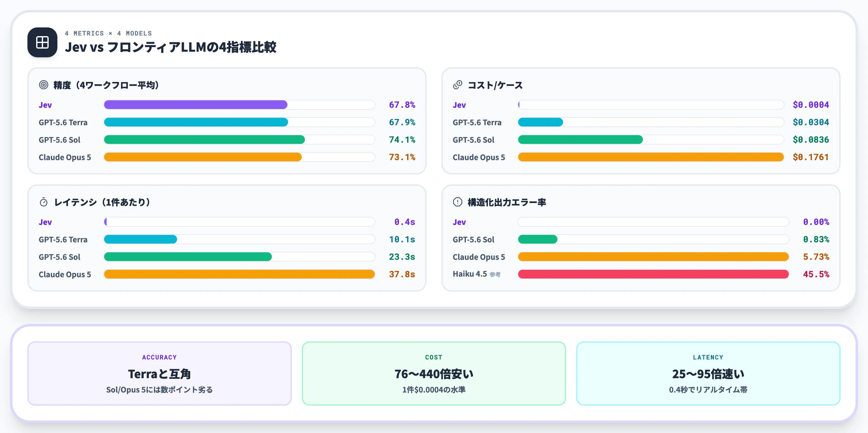Click the 67.8% accuracy value
Screen dimensions: 868x433
402,105
